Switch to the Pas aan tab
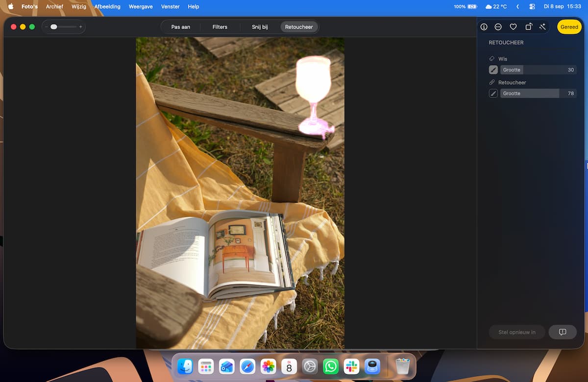588x382 pixels. (x=181, y=27)
